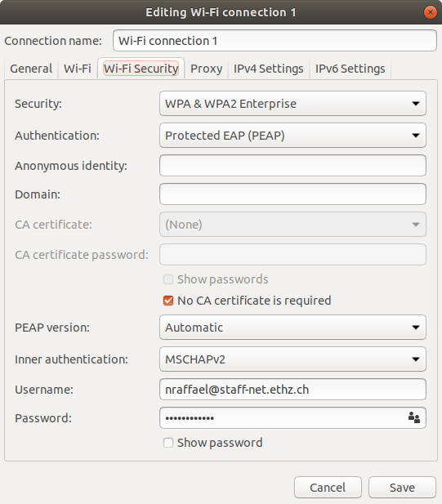The image size is (442, 504).
Task: Switch to the Wi-Fi tab
Action: [78, 69]
